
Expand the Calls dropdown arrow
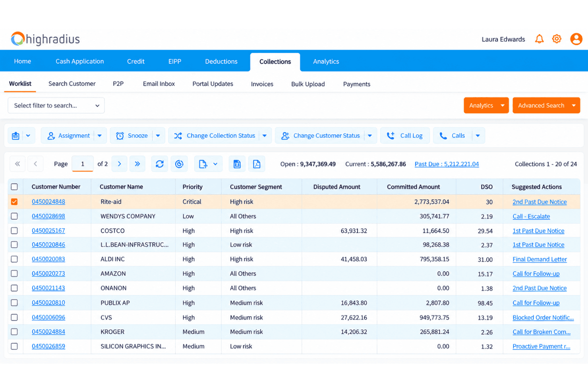pyautogui.click(x=478, y=136)
